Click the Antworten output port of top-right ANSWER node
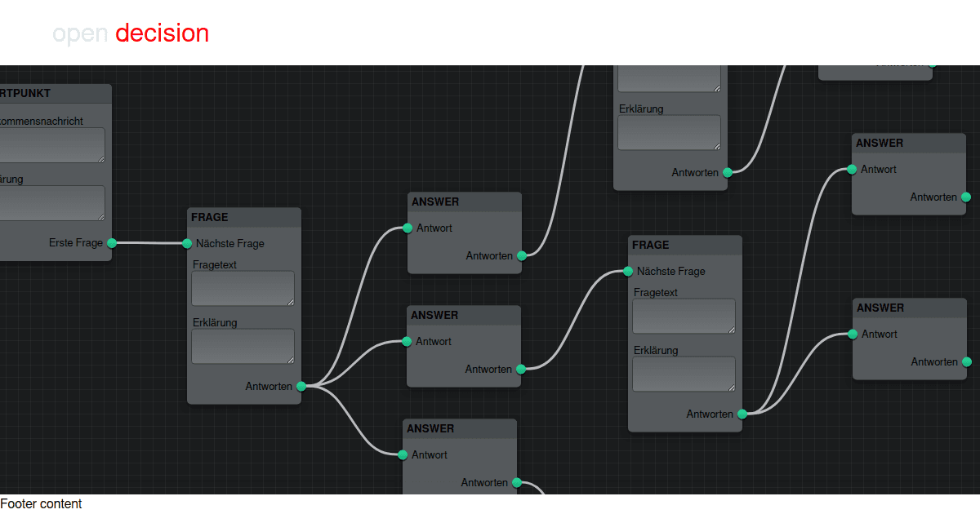Screen dimensions: 980x514 (x=965, y=197)
